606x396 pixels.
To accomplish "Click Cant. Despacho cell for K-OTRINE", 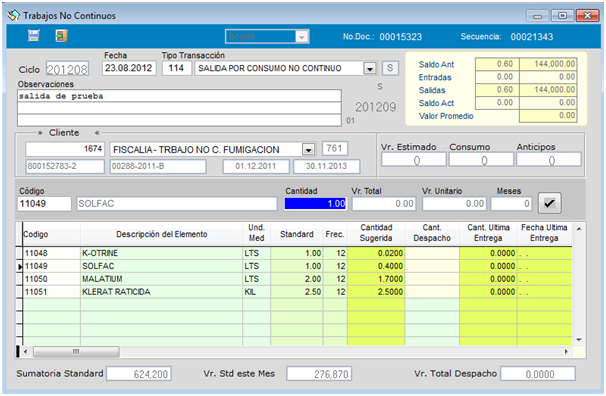I will click(x=432, y=253).
